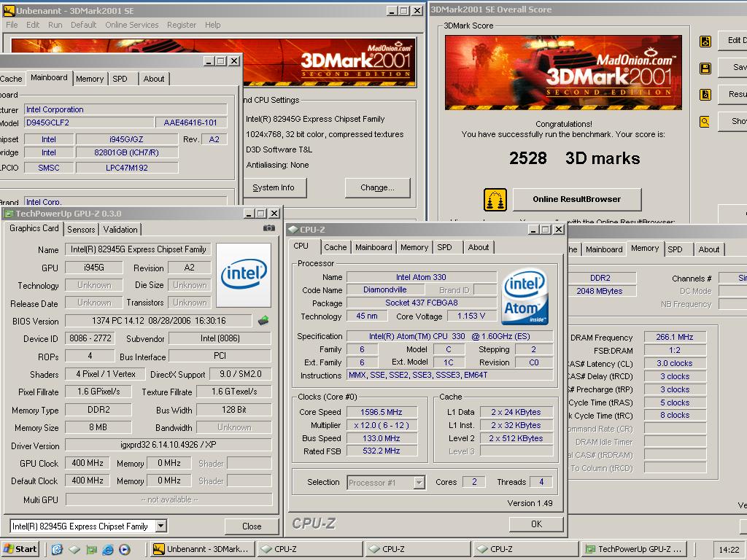Click the Intel logo in GPU-Z
Viewport: 747px width, 560px height.
pyautogui.click(x=244, y=275)
